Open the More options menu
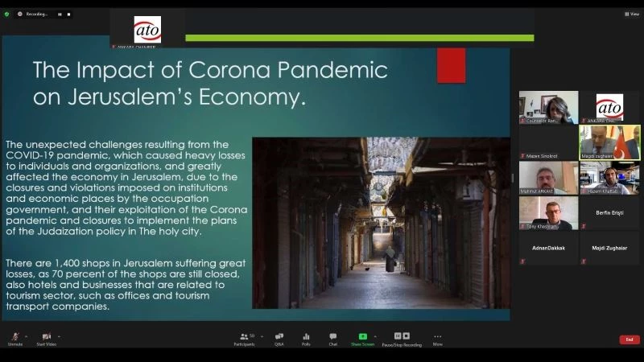The width and height of the screenshot is (644, 362). click(437, 338)
